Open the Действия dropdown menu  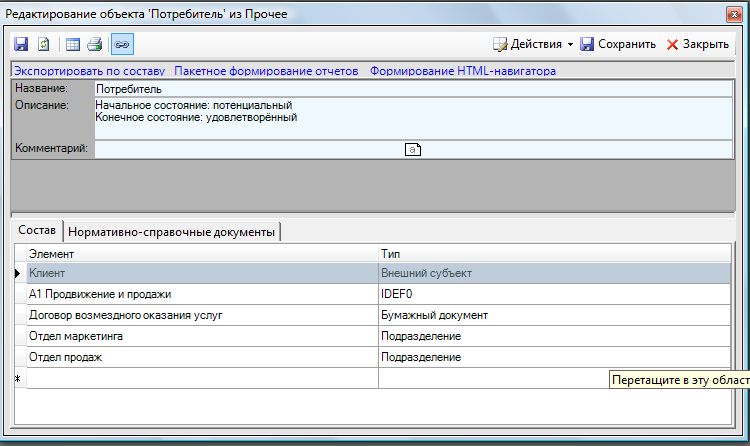(x=533, y=44)
